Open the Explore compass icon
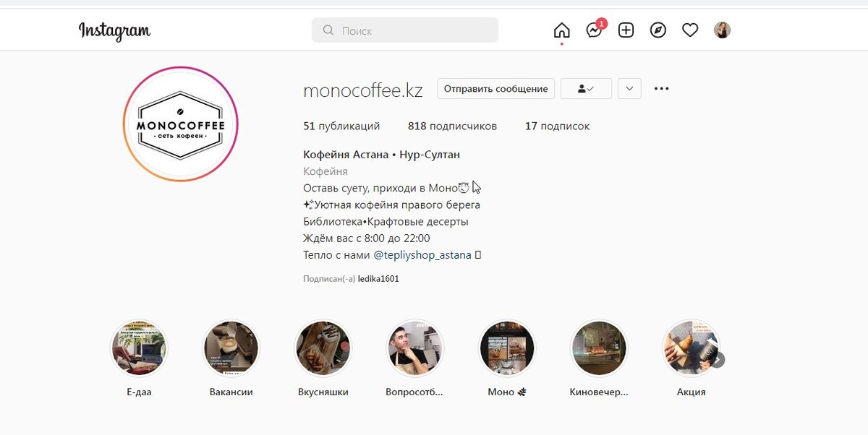This screenshot has height=435, width=868. (x=658, y=30)
